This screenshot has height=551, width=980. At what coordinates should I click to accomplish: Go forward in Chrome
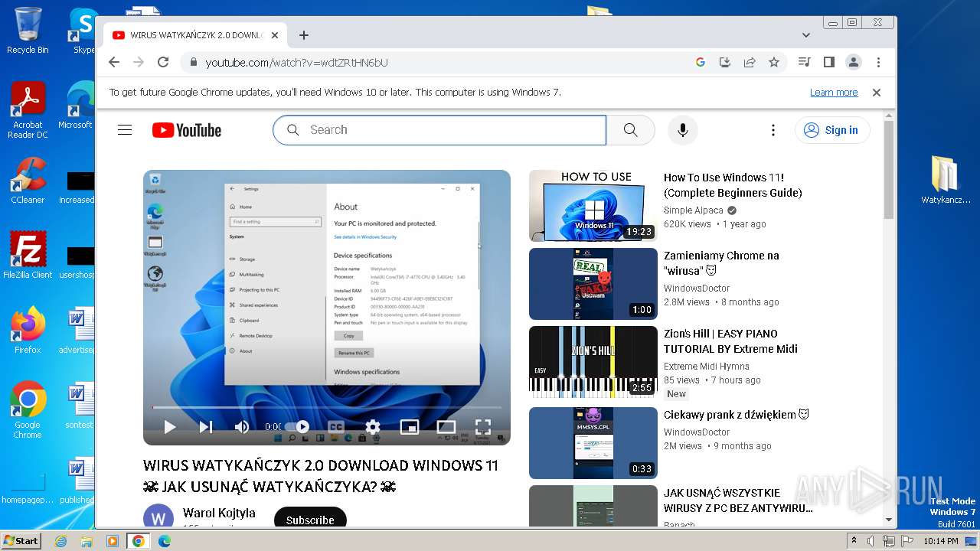pos(139,62)
